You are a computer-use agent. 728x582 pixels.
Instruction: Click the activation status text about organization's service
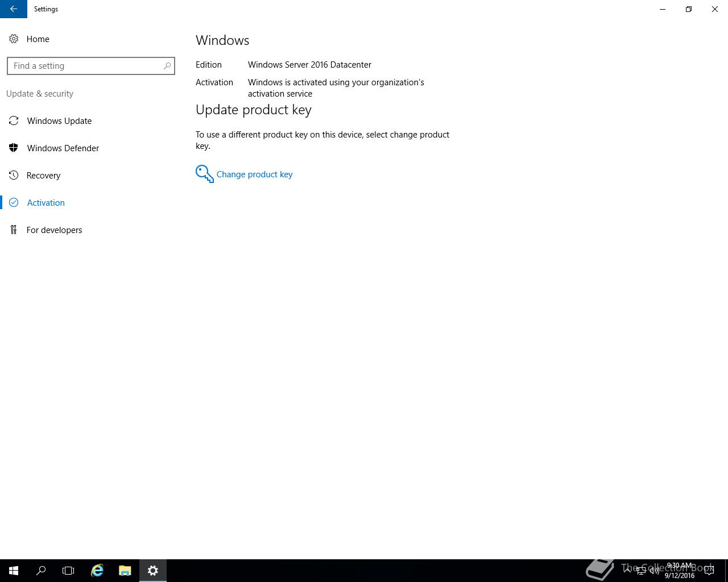point(336,88)
